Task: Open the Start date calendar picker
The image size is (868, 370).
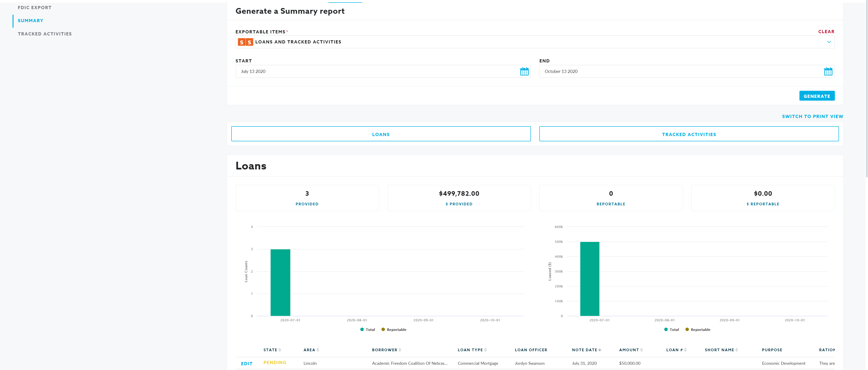Action: 524,72
